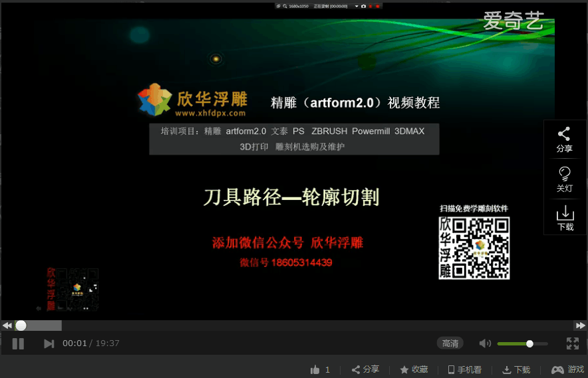
Task: Open the 高清 quality selector
Action: [x=450, y=343]
